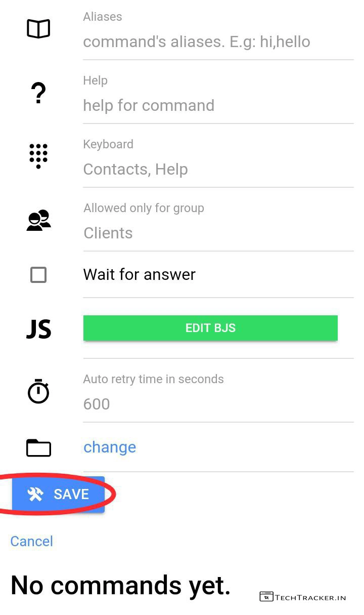Viewport: 364px width, 615px height.
Task: Click the JS icon
Action: coord(38,329)
